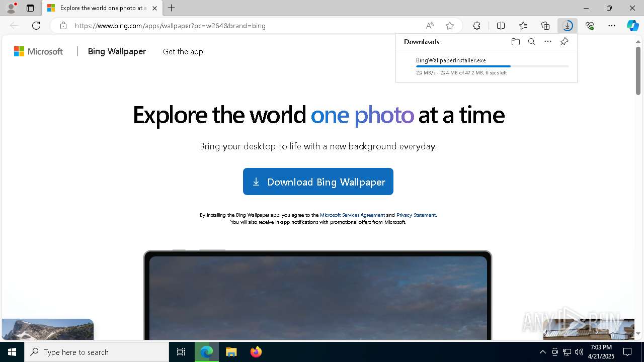Open the tab actions menu icon

30,8
